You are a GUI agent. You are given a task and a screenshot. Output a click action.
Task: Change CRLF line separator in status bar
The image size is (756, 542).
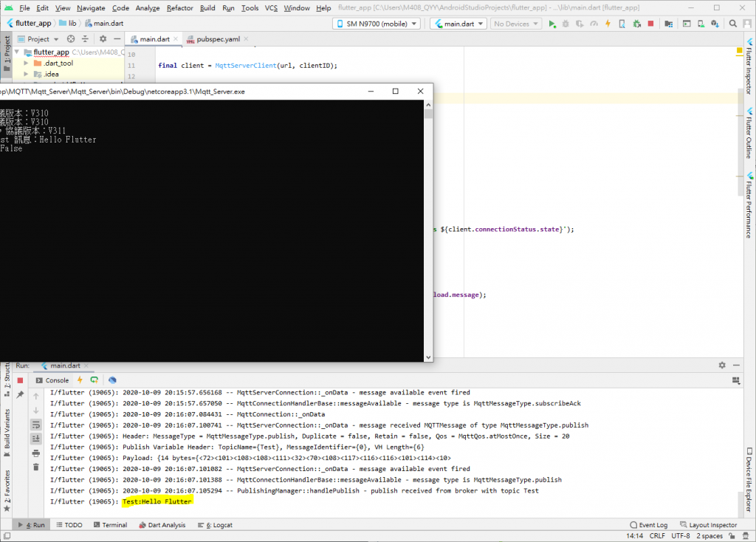[x=656, y=536]
